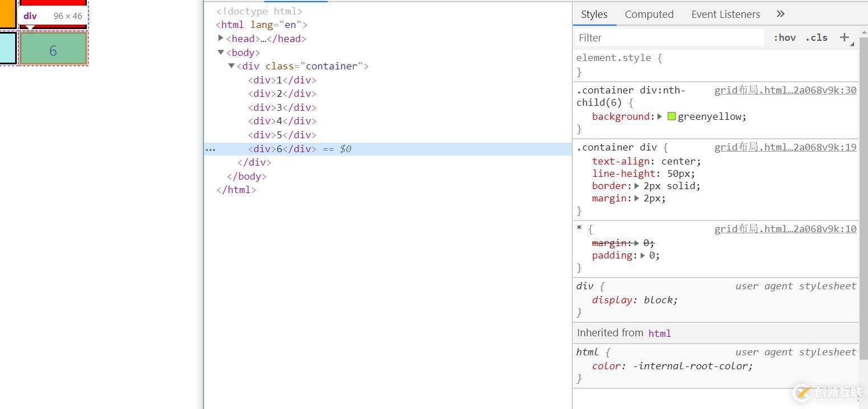The image size is (868, 409).
Task: Select the <!doctype html> line
Action: [x=259, y=11]
